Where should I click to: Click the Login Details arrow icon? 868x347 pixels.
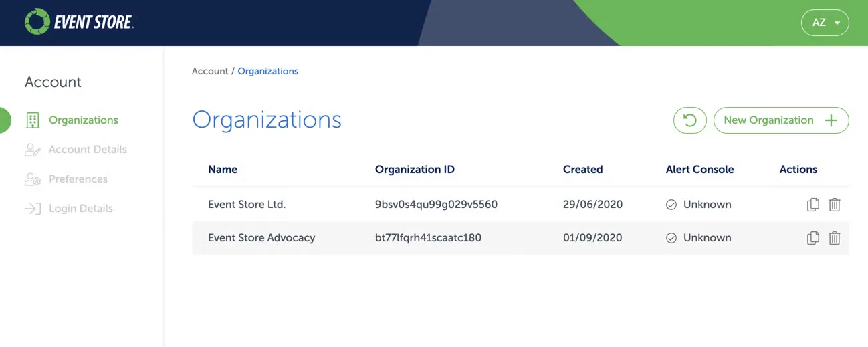coord(33,209)
